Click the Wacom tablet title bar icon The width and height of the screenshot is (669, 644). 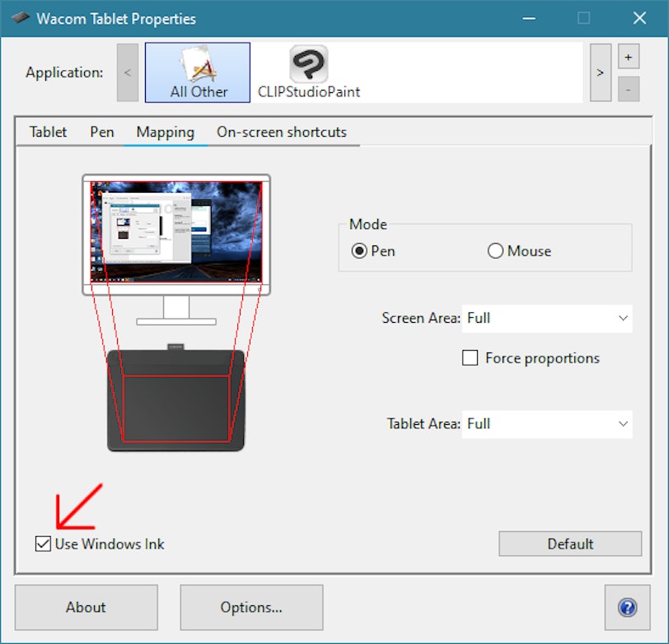(x=20, y=18)
